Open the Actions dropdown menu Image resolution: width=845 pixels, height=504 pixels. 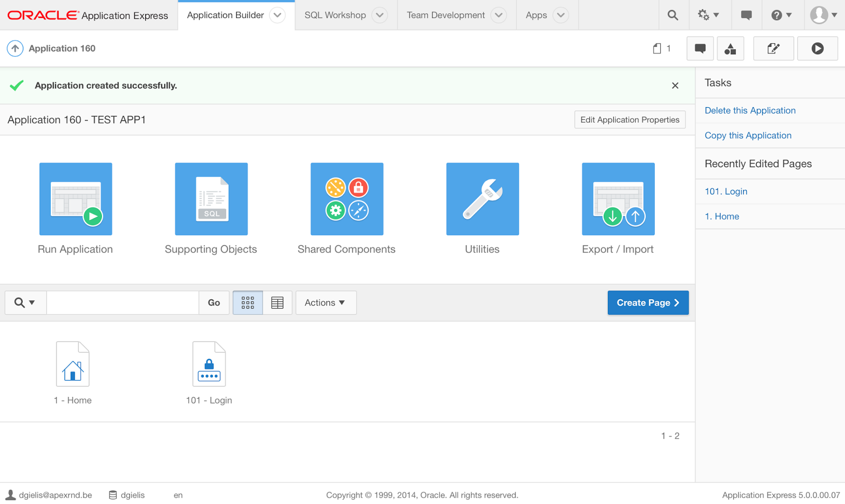(326, 303)
